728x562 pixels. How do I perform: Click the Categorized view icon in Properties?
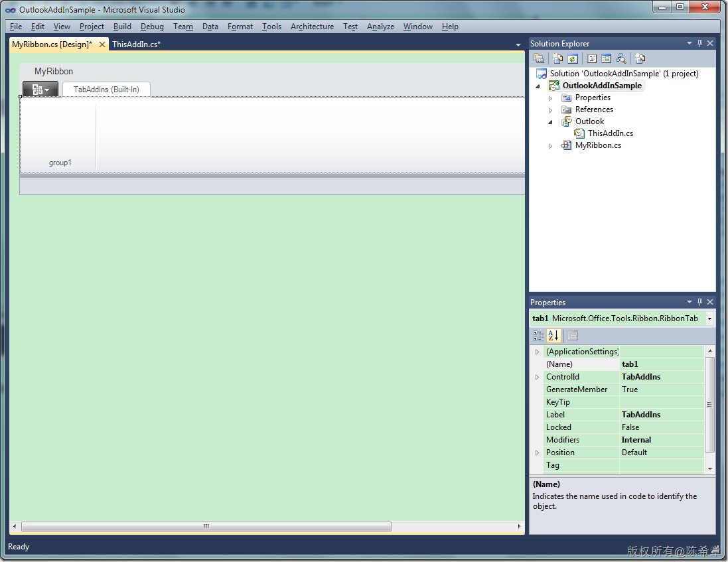tap(538, 336)
